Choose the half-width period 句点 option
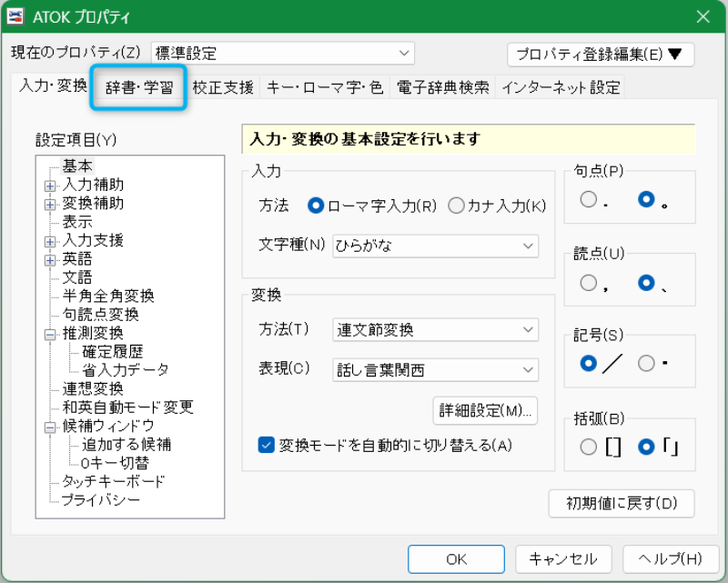The width and height of the screenshot is (728, 583). coord(588,199)
